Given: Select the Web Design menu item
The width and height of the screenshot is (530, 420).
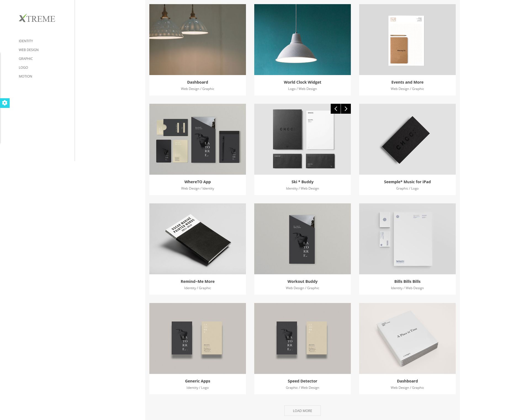Looking at the screenshot, I should tap(29, 50).
